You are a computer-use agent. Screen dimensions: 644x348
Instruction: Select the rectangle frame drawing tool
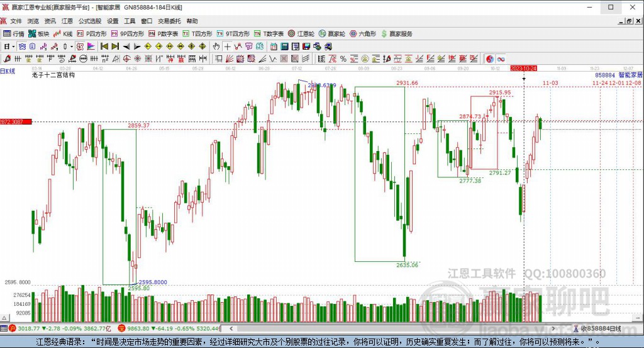219,59
